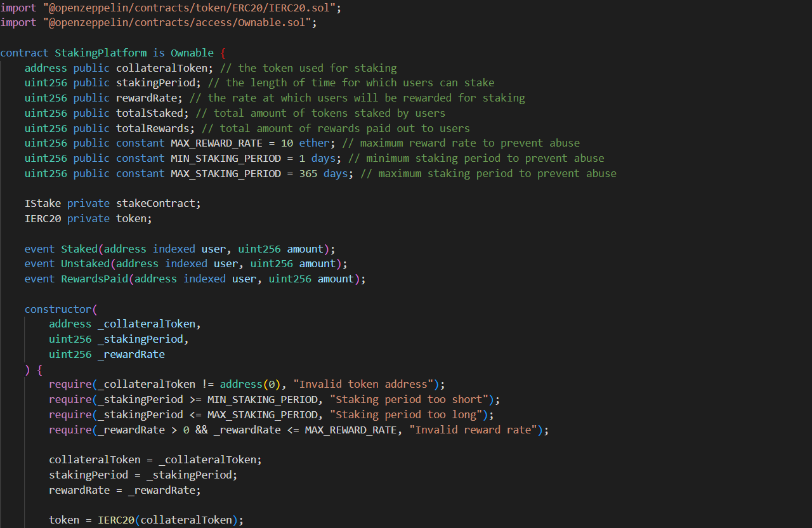Click the "address _collateralToken," constructor parameter
Screen dimensions: 812x528
pos(125,324)
